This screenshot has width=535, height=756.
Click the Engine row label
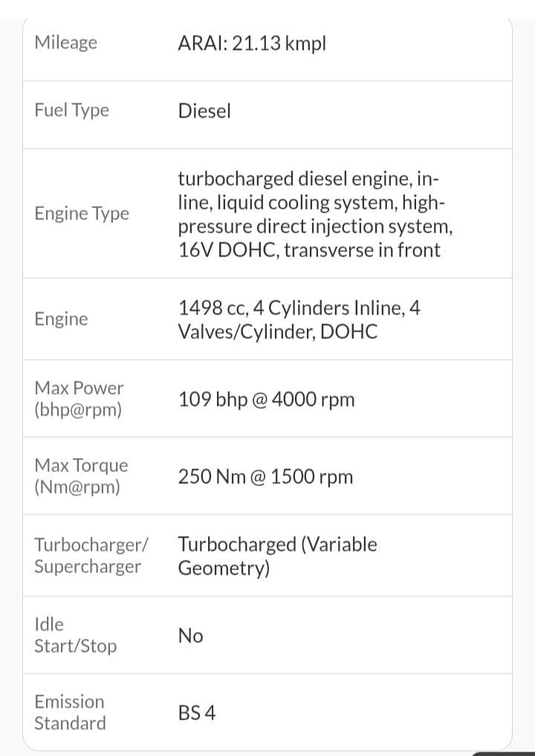(x=61, y=319)
